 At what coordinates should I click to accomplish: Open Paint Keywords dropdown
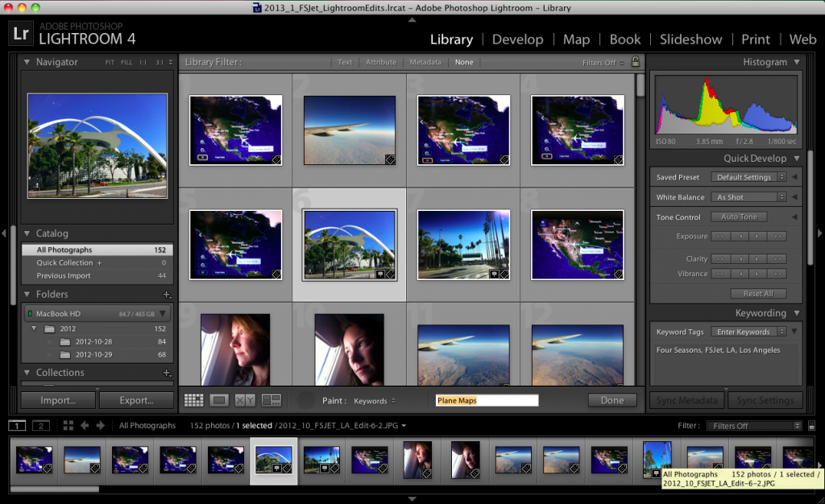tap(375, 401)
